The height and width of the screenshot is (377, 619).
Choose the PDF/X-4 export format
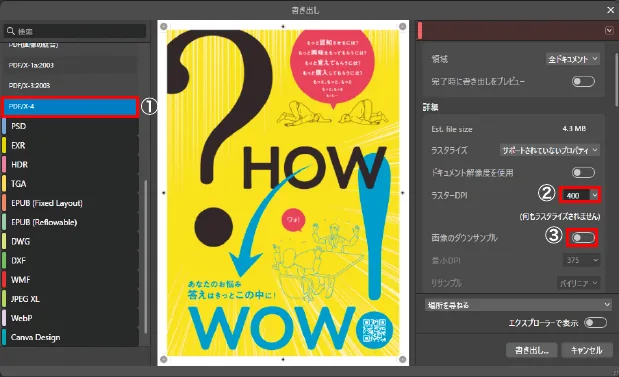click(x=70, y=106)
